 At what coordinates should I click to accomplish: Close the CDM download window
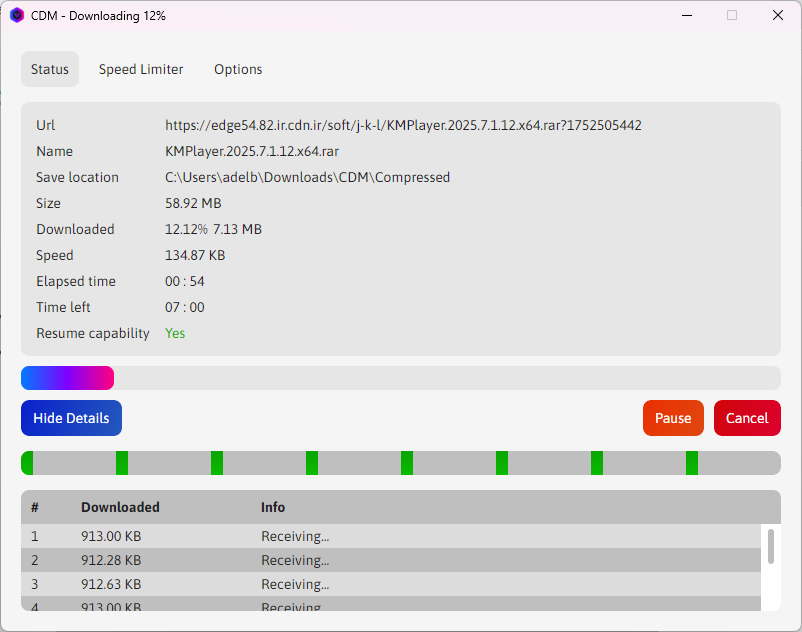(777, 15)
